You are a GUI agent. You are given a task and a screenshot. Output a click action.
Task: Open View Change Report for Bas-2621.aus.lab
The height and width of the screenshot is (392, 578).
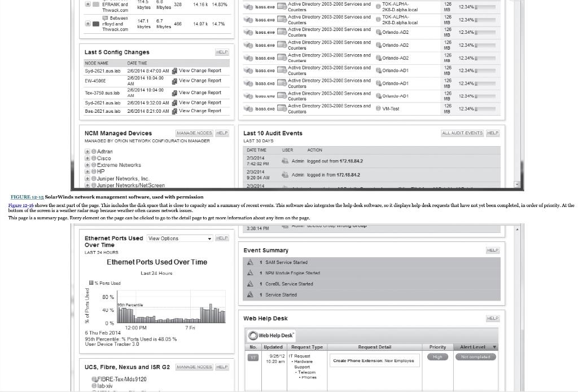[x=200, y=111]
